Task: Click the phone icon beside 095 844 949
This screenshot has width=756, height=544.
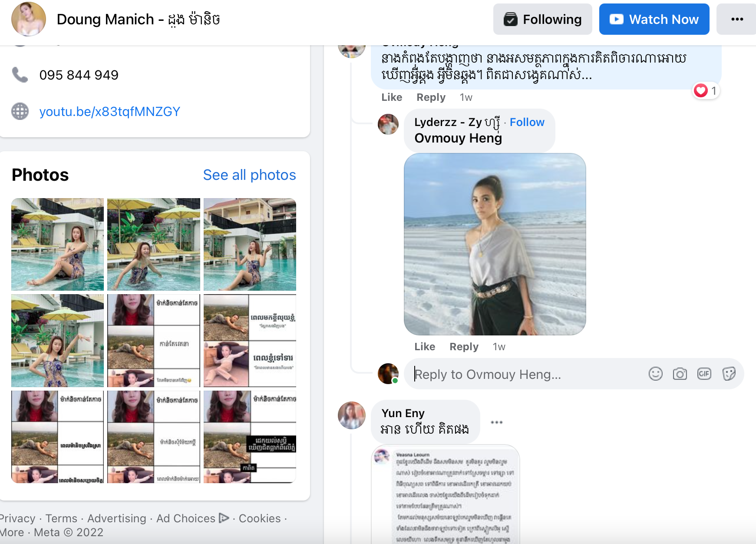Action: tap(20, 75)
